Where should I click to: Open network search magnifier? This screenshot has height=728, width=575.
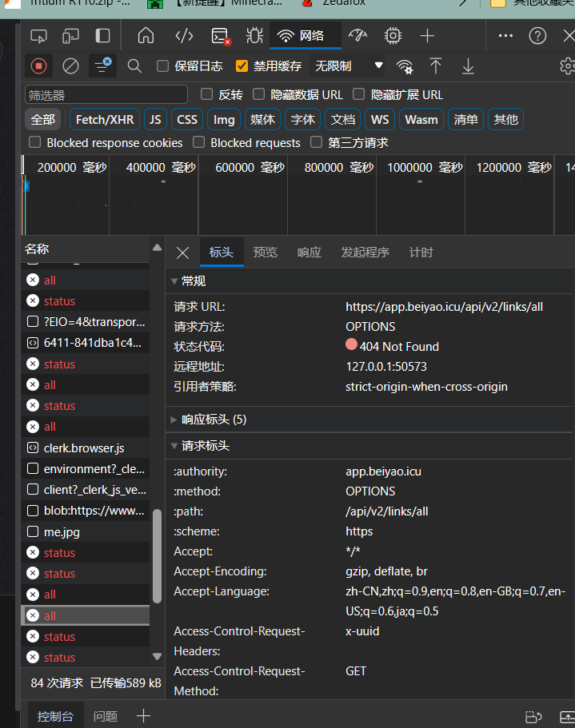[x=134, y=66]
